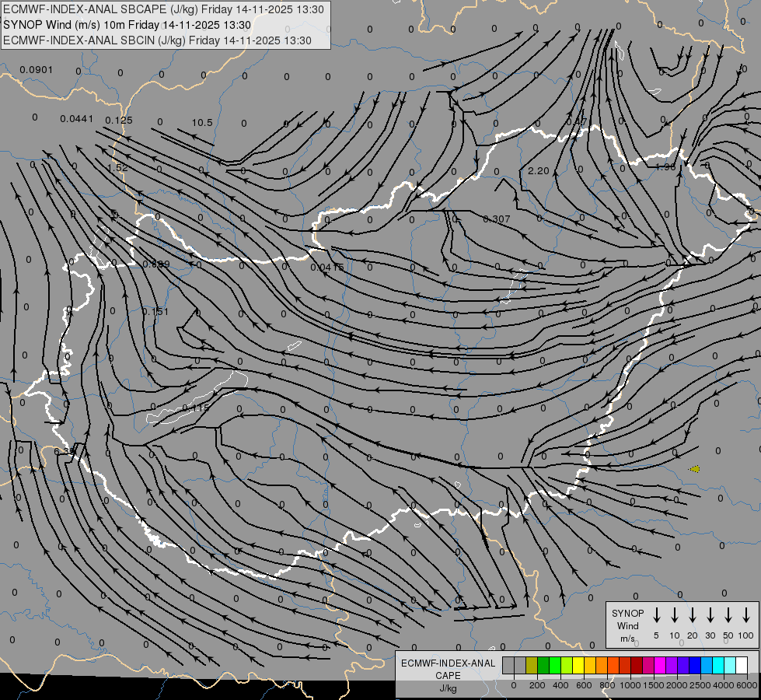This screenshot has height=700, width=761.
Task: Click the J/kg unit label in legend
Action: point(448,688)
